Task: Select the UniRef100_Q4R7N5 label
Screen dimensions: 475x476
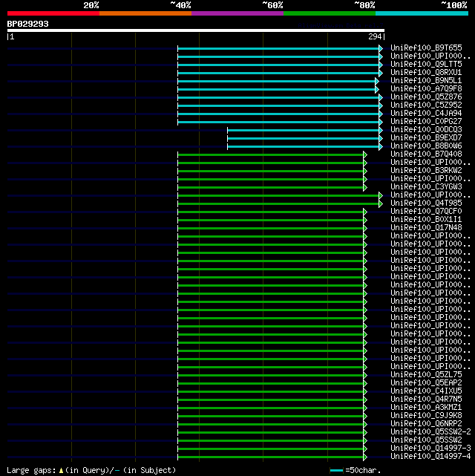Action: pos(426,400)
